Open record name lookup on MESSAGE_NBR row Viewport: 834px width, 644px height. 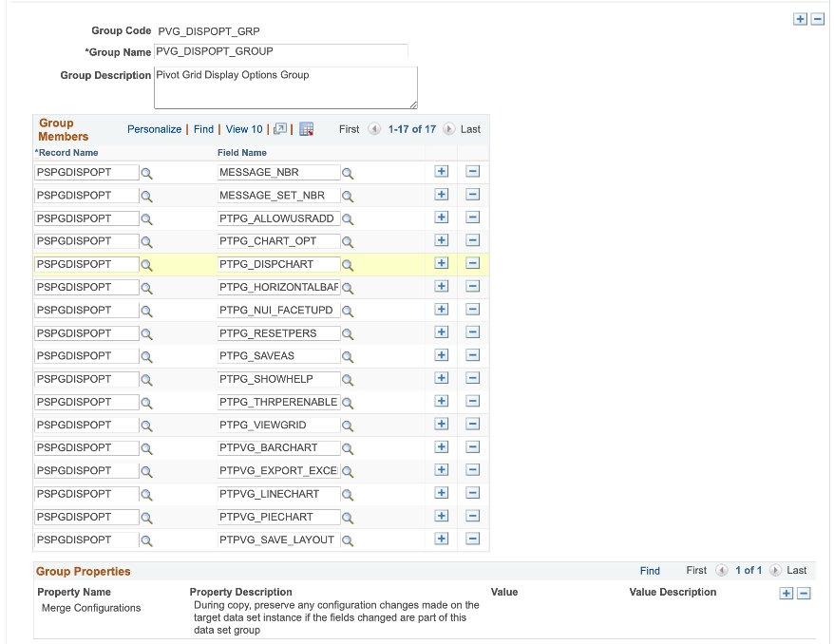point(147,174)
